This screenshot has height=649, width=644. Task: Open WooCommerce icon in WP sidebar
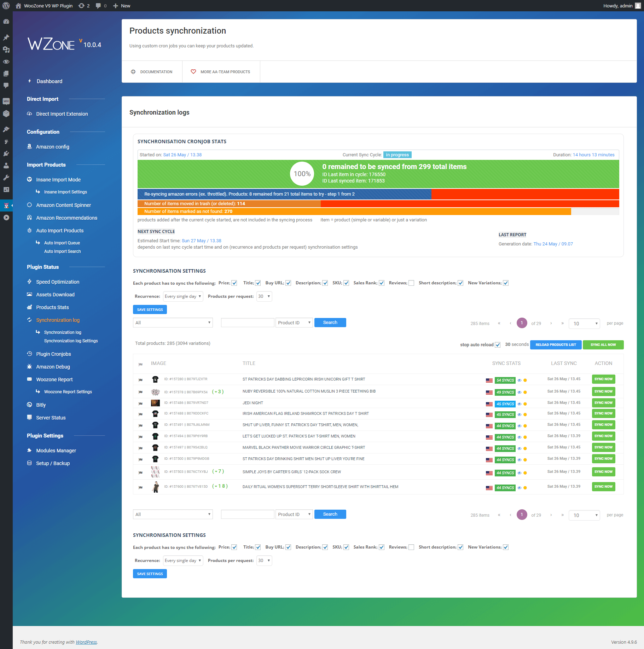click(6, 102)
